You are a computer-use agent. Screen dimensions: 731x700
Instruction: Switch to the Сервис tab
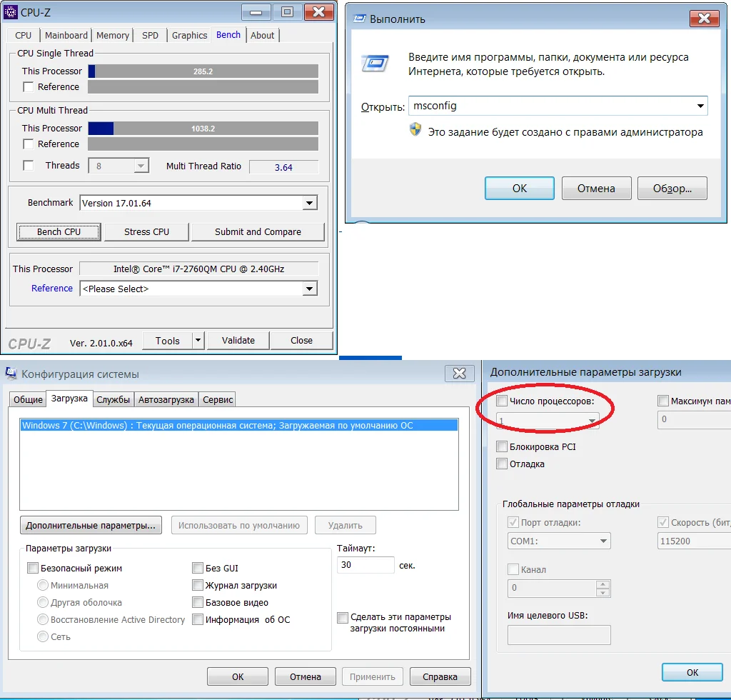pyautogui.click(x=218, y=400)
